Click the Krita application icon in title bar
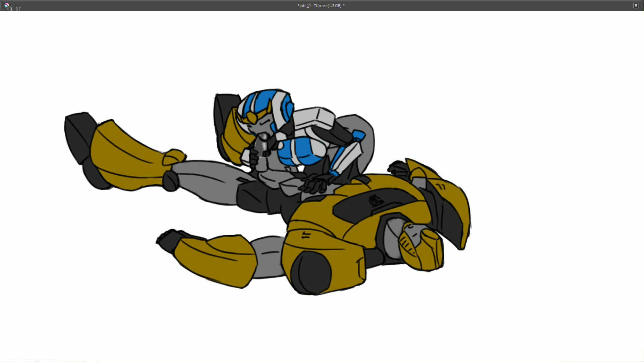The image size is (644, 362). [x=6, y=5]
